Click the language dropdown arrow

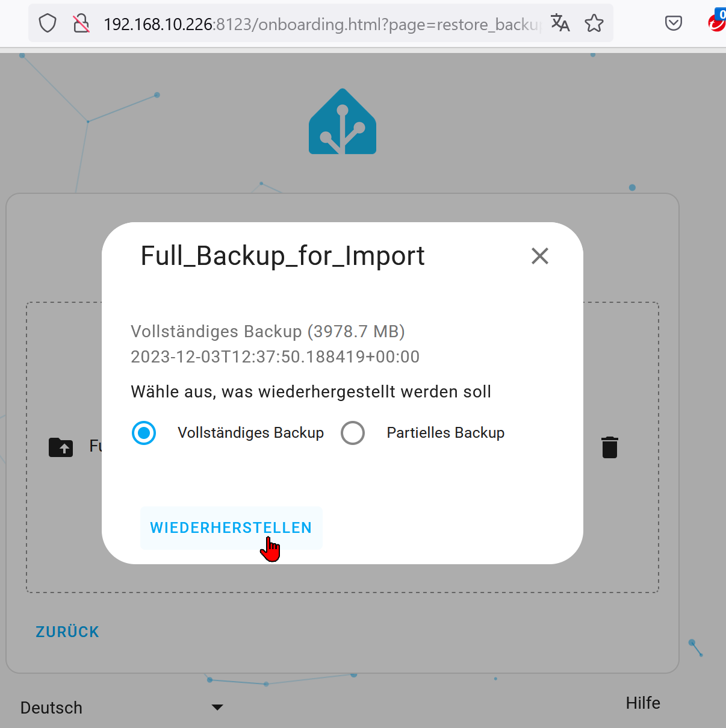[x=217, y=708]
